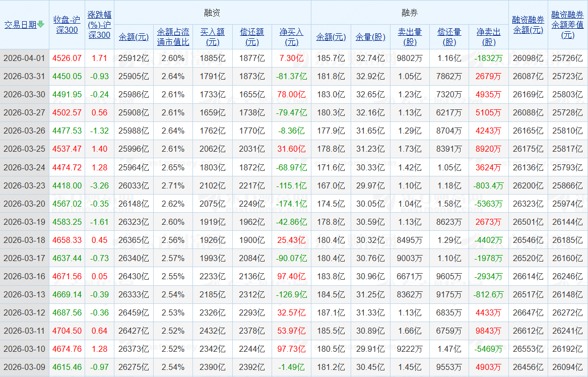Sort by 净卖出(股) column

point(488,37)
